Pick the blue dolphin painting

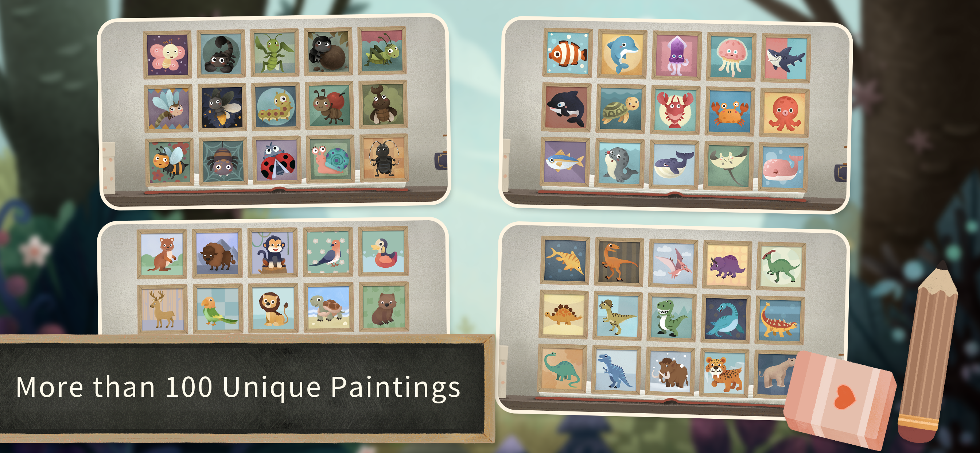point(622,54)
